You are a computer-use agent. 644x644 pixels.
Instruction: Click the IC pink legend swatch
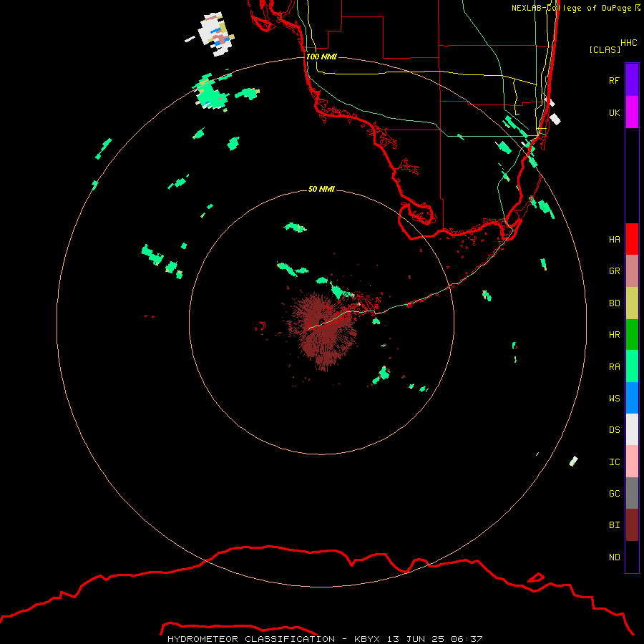[632, 462]
